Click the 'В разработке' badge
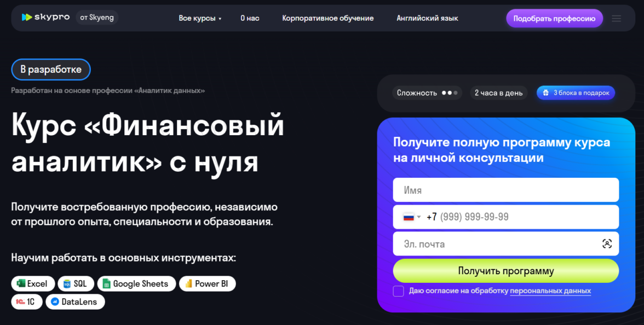The image size is (644, 325). click(x=51, y=69)
